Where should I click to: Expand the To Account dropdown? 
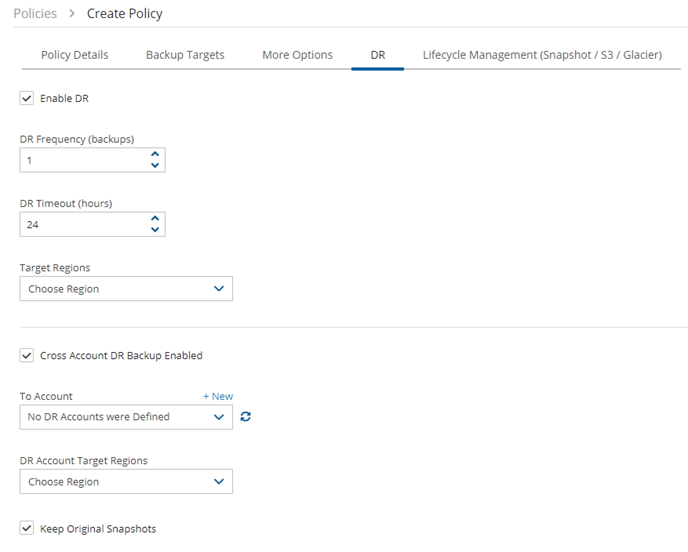126,417
